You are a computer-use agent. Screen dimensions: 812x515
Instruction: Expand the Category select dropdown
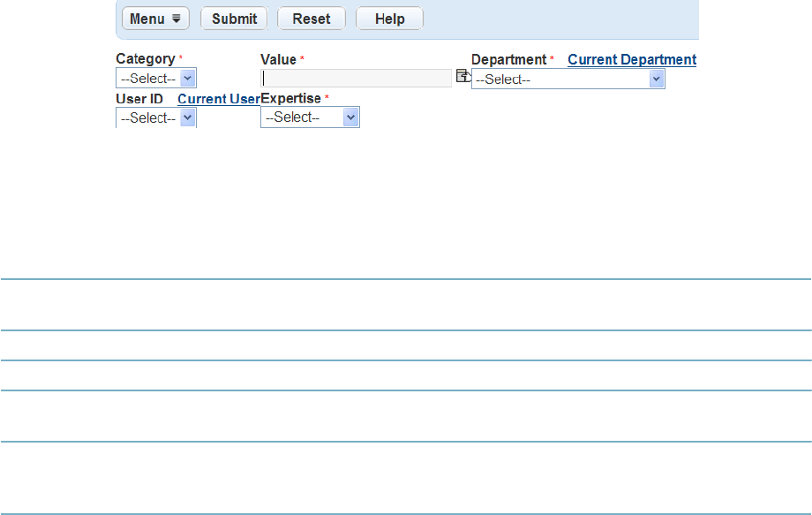[156, 79]
